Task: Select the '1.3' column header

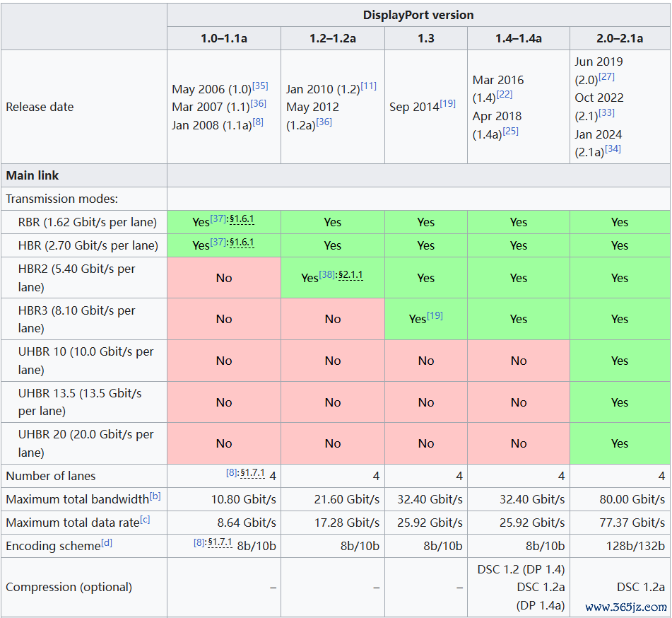Action: 426,39
